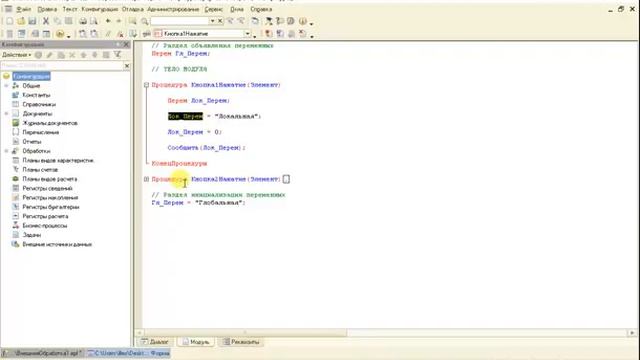
Task: Open the Действия dropdown menu
Action: (16, 55)
